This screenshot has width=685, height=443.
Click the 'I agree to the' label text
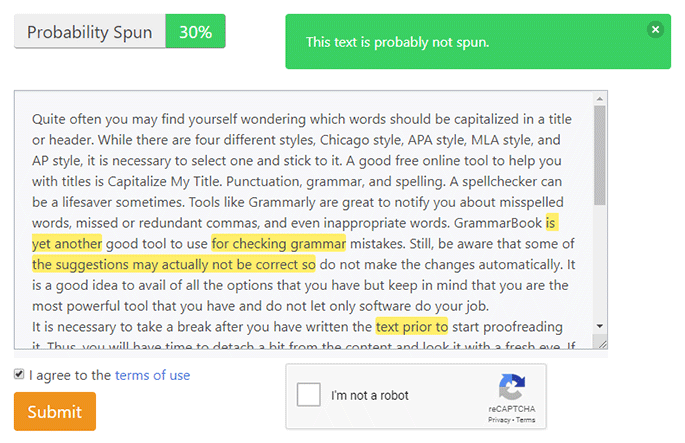pos(70,375)
